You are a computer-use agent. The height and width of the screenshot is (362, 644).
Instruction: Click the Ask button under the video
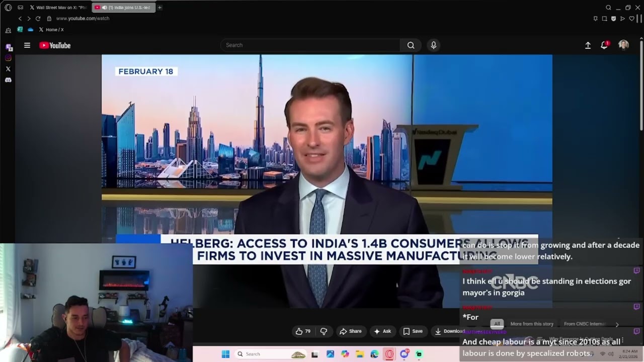[x=382, y=331]
